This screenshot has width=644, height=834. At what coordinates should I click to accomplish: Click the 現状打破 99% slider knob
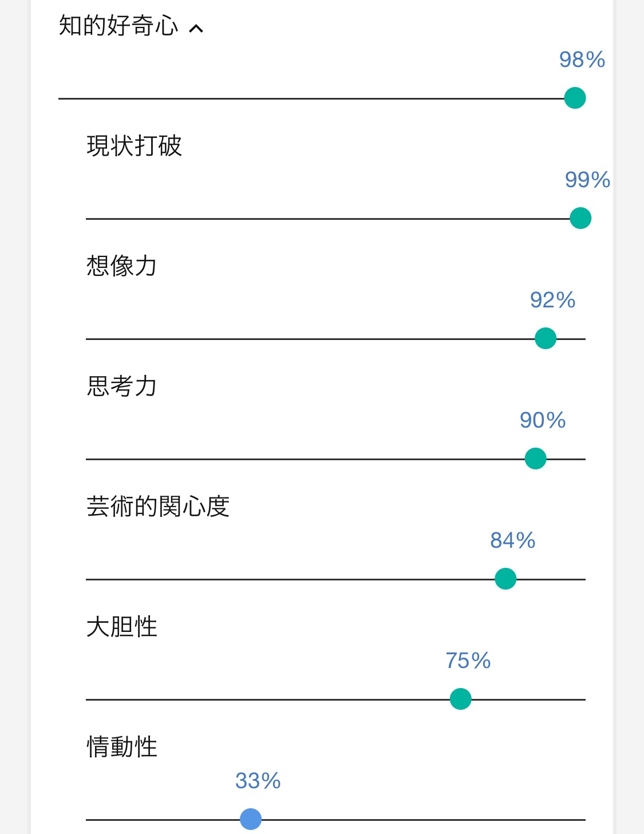point(580,218)
